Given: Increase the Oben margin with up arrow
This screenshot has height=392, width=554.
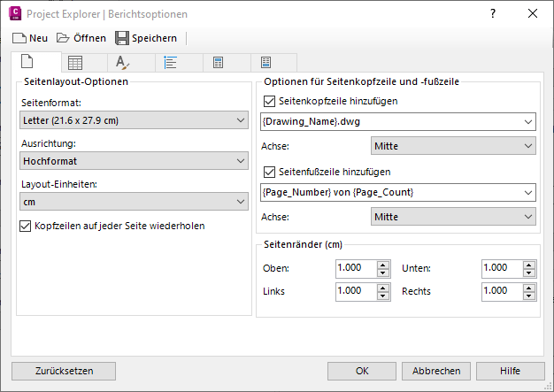Looking at the screenshot, I should [382, 264].
